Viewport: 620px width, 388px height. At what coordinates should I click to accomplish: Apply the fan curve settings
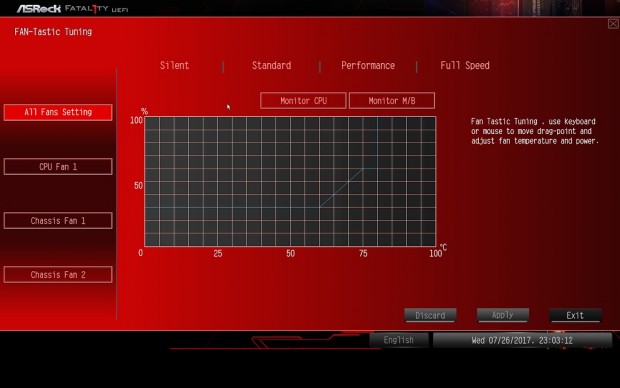coord(503,315)
